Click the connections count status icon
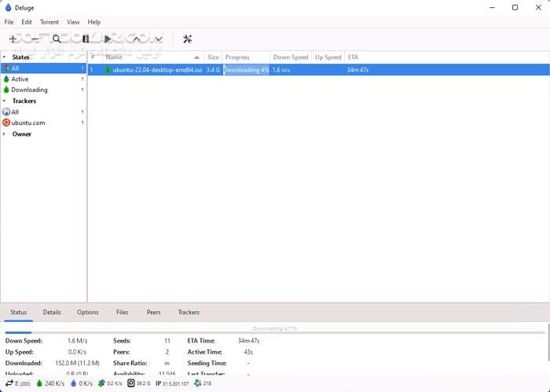This screenshot has width=550, height=392. coord(9,383)
